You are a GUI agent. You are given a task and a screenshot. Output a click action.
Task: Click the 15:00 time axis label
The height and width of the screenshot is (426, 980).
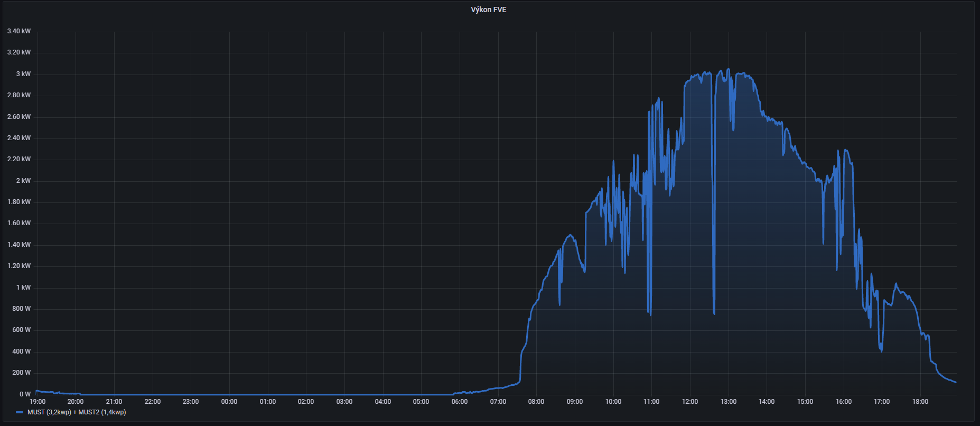point(805,402)
